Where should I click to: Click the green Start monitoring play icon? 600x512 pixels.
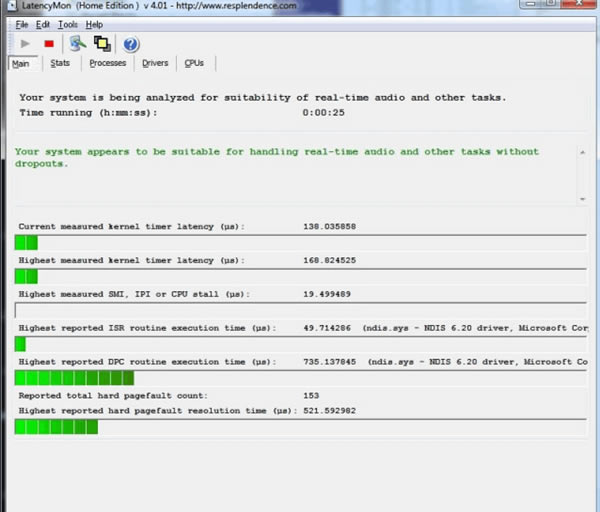(x=26, y=44)
